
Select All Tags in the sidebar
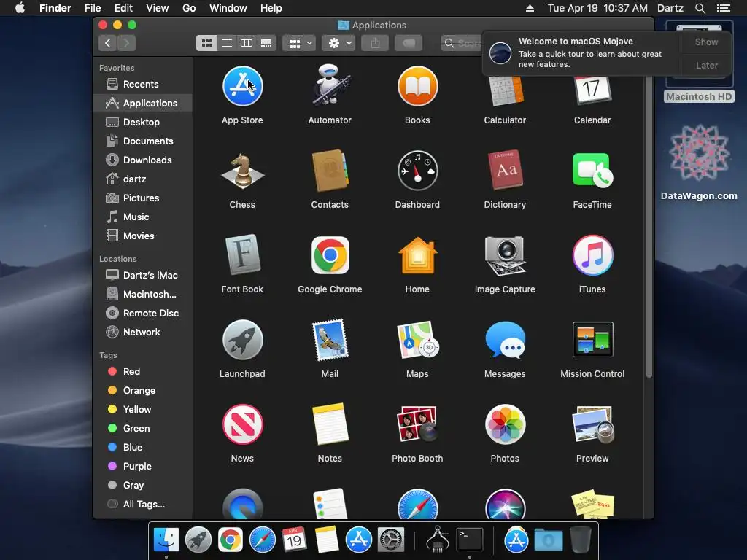point(142,504)
